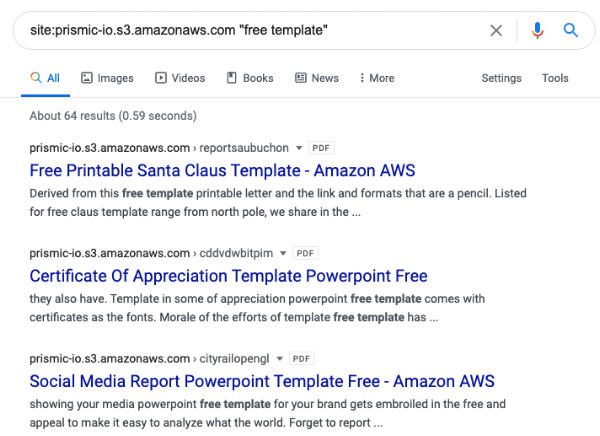Open Social Media Report Powerpoint Template Free link
Screen dimensions: 600x436
262,381
